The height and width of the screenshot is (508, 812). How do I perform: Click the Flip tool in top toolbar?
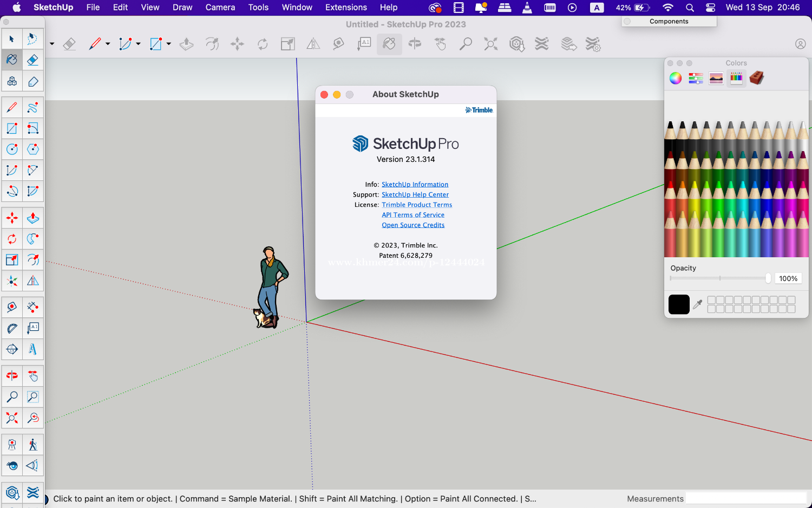(313, 44)
